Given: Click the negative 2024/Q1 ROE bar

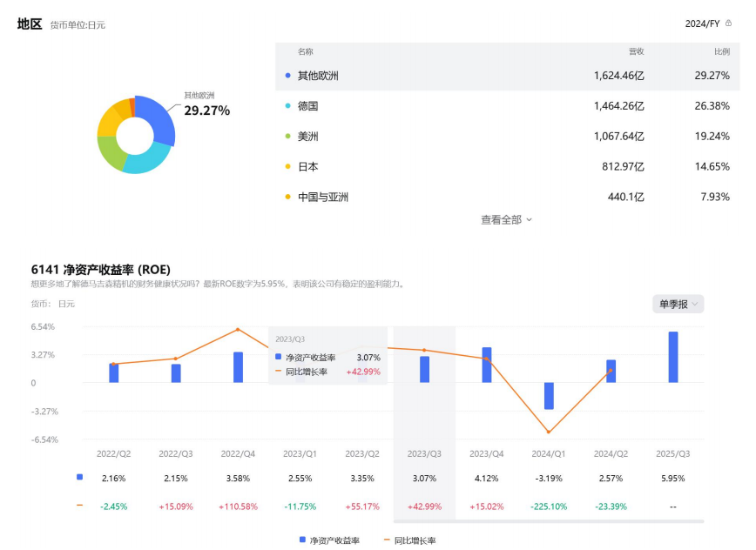Looking at the screenshot, I should pyautogui.click(x=549, y=396).
